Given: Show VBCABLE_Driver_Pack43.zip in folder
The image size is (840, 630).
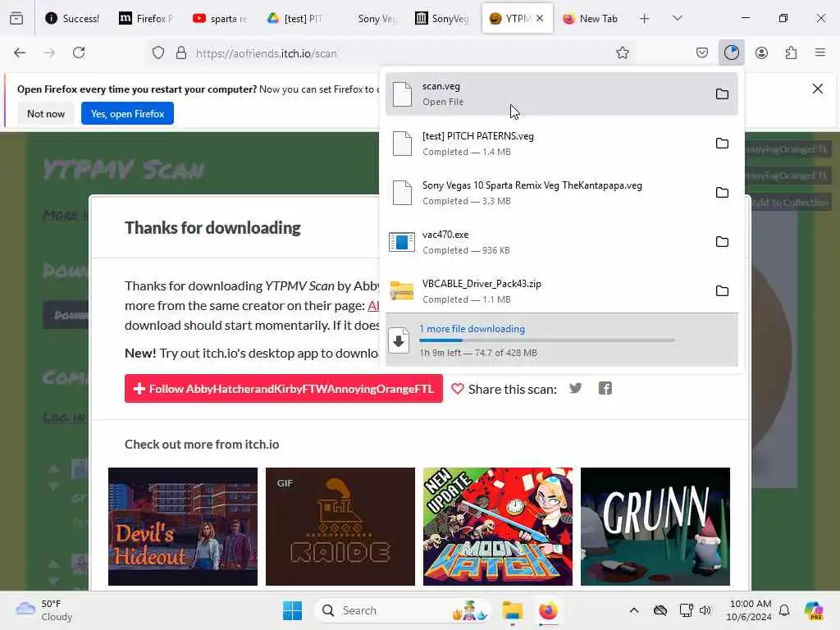Looking at the screenshot, I should [722, 291].
